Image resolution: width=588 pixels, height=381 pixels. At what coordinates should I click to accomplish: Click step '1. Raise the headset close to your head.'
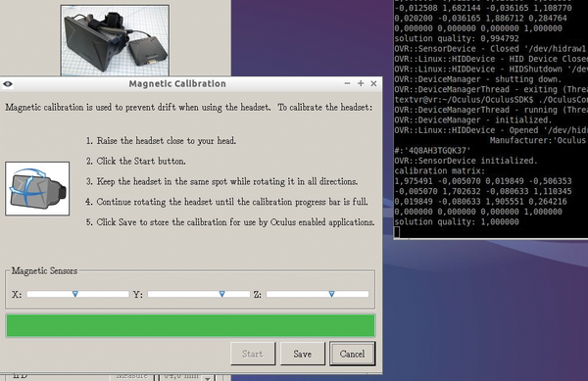[161, 141]
